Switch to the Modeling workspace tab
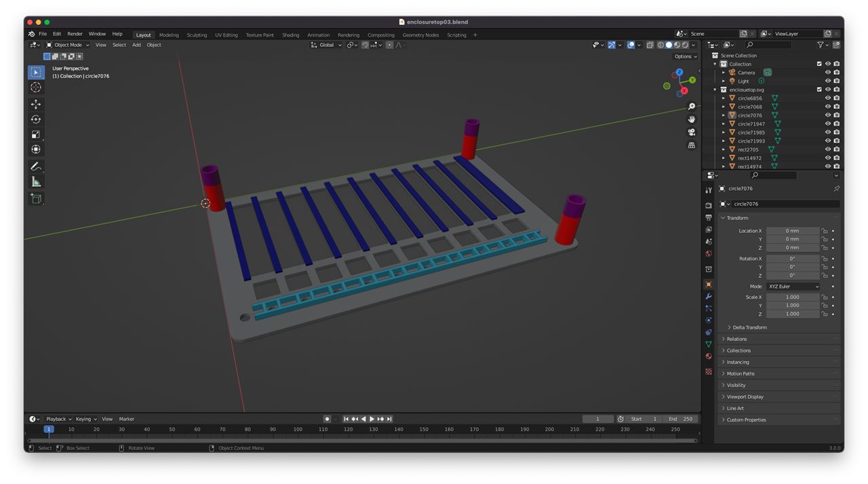868x484 pixels. (169, 35)
